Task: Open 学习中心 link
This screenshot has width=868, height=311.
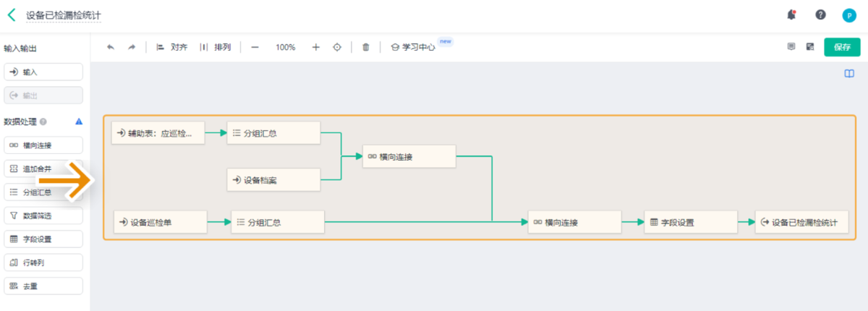Action: click(413, 47)
